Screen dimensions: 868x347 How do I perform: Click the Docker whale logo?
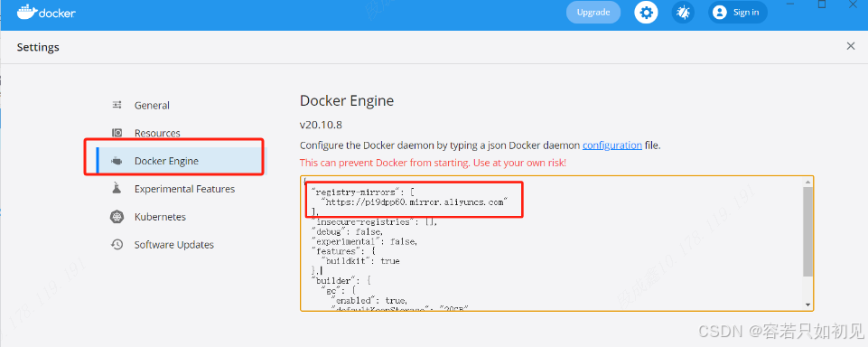(x=46, y=12)
